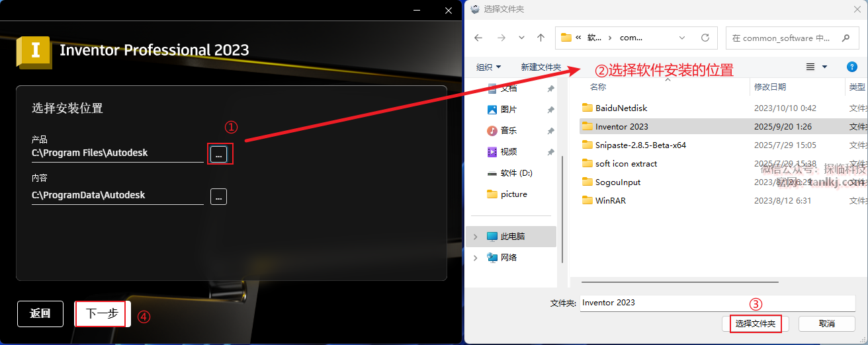Navigate forward in the folder dialog
Screen dimensions: 868x345
[501, 38]
